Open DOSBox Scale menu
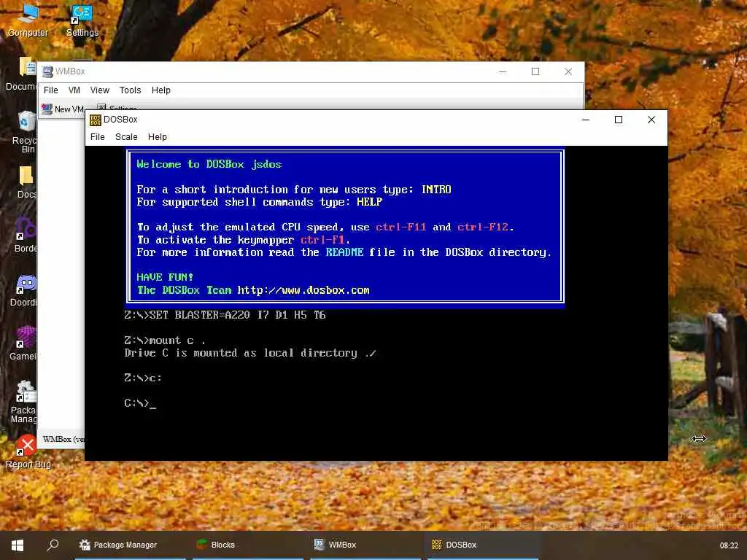747x560 pixels. (126, 137)
